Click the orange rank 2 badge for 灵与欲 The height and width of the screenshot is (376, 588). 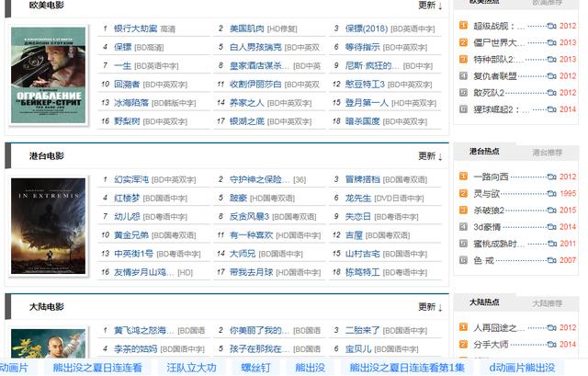pyautogui.click(x=463, y=193)
